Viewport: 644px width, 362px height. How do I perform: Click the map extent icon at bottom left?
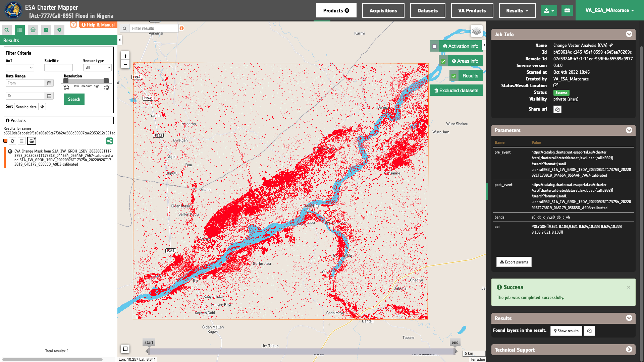tap(125, 349)
